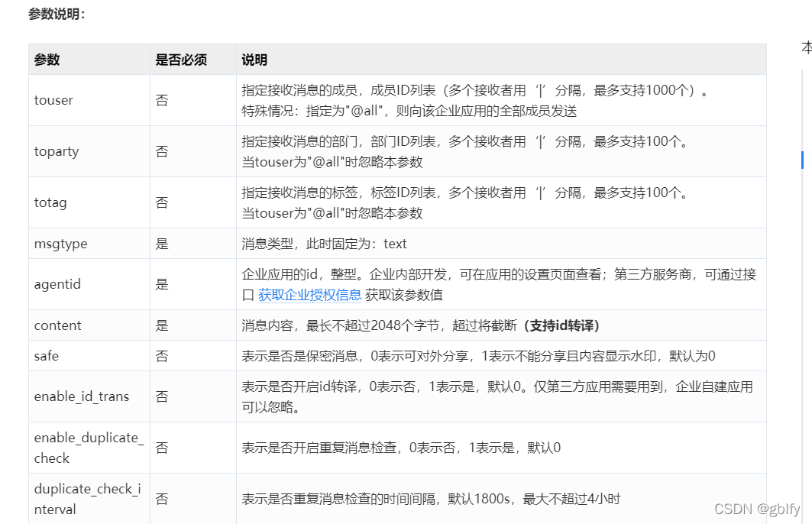The image size is (812, 524).
Task: Click the 否 cell beside touser
Action: click(x=161, y=99)
